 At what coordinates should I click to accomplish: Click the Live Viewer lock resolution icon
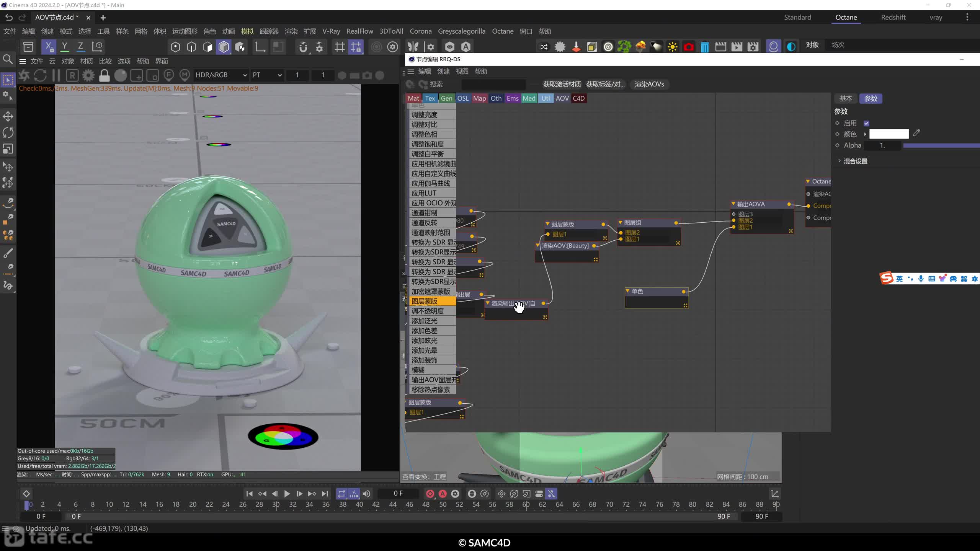point(104,75)
